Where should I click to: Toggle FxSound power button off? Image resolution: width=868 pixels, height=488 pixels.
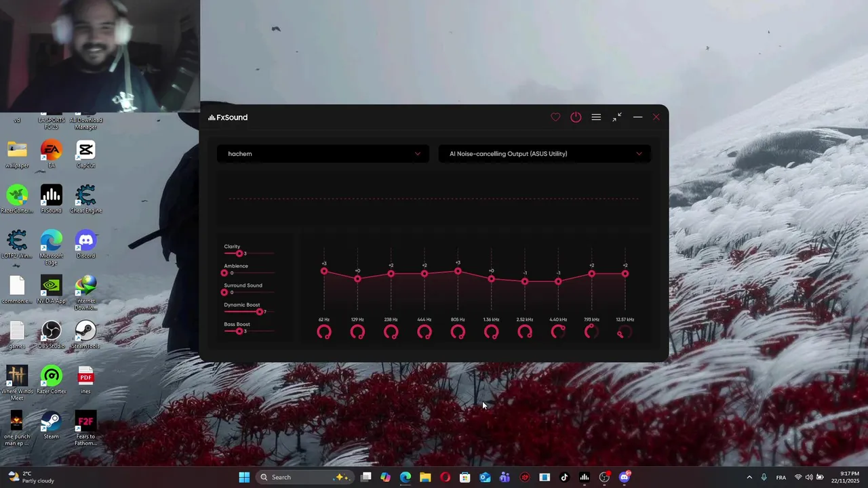pos(576,117)
